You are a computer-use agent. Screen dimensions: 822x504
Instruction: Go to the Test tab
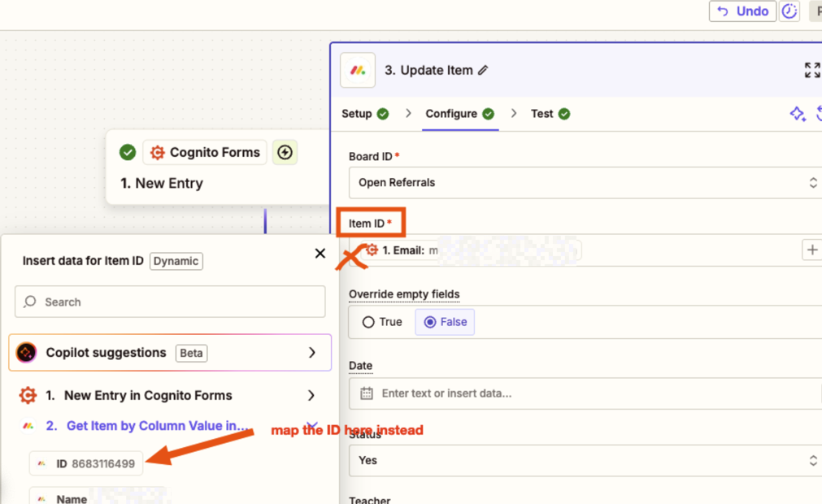pos(550,114)
